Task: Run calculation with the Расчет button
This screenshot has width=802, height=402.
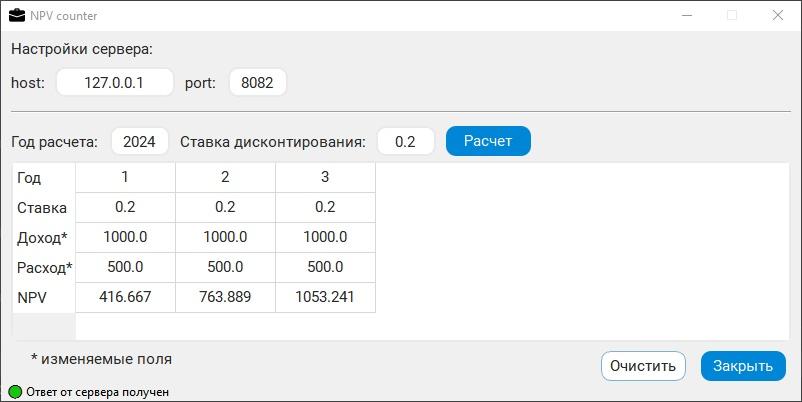Action: point(488,141)
